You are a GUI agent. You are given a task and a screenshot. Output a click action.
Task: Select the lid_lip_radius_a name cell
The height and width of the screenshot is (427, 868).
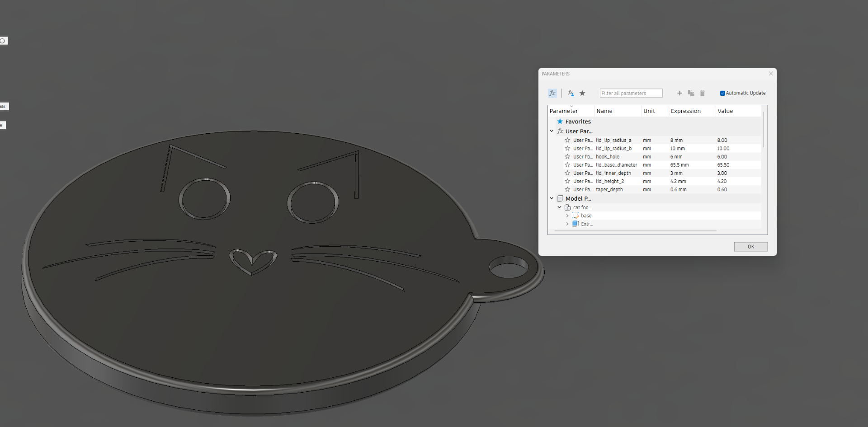pos(618,140)
